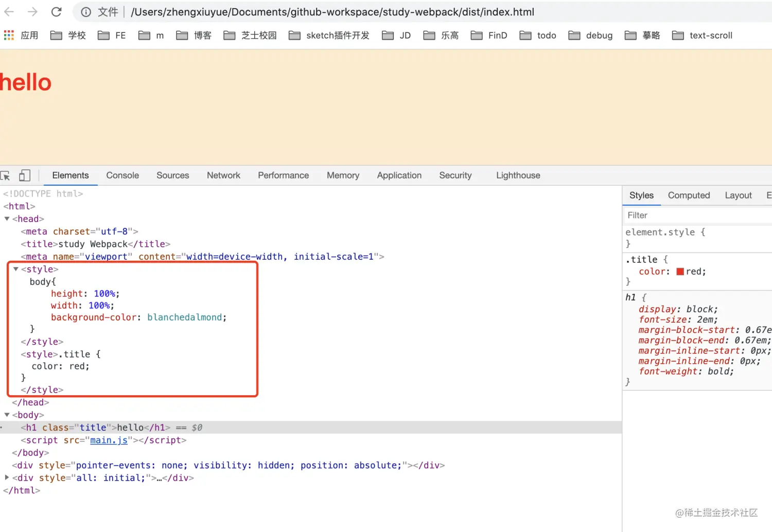The image size is (772, 532).
Task: Click the height: 100% CSS line
Action: (x=85, y=294)
